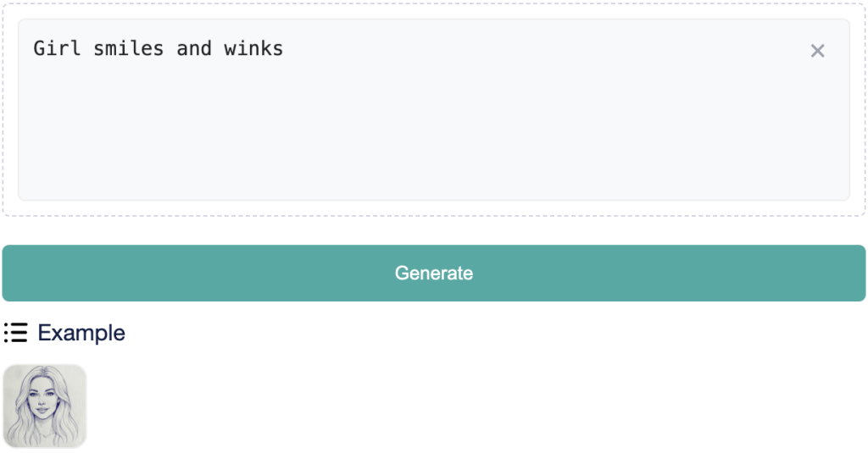Select the girl sketch example thumbnail

point(45,406)
